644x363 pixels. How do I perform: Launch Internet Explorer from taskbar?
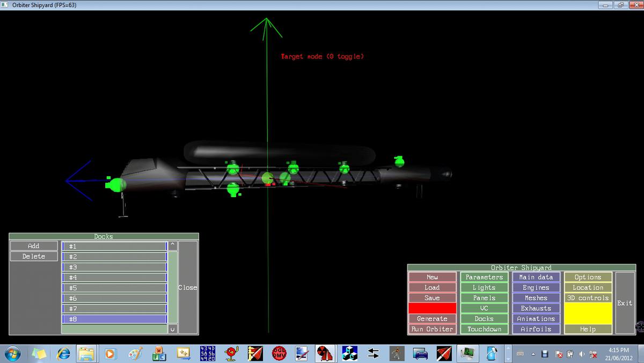click(x=63, y=353)
